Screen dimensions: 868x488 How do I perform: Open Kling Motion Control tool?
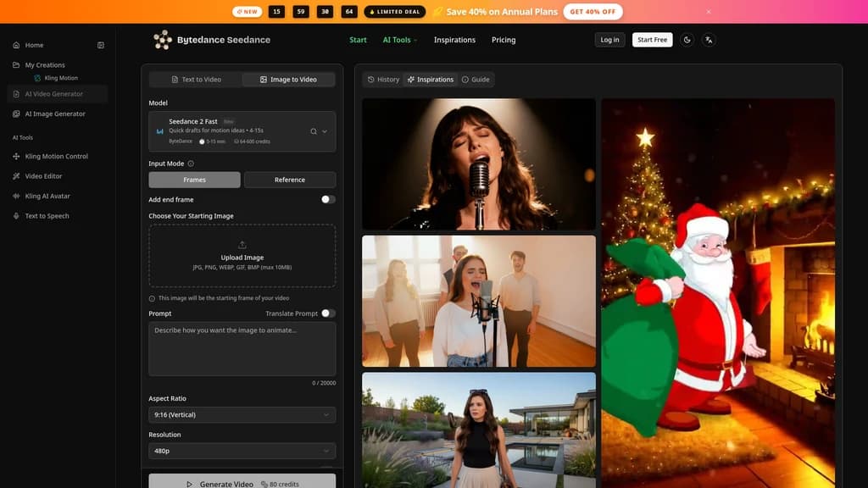tap(58, 157)
